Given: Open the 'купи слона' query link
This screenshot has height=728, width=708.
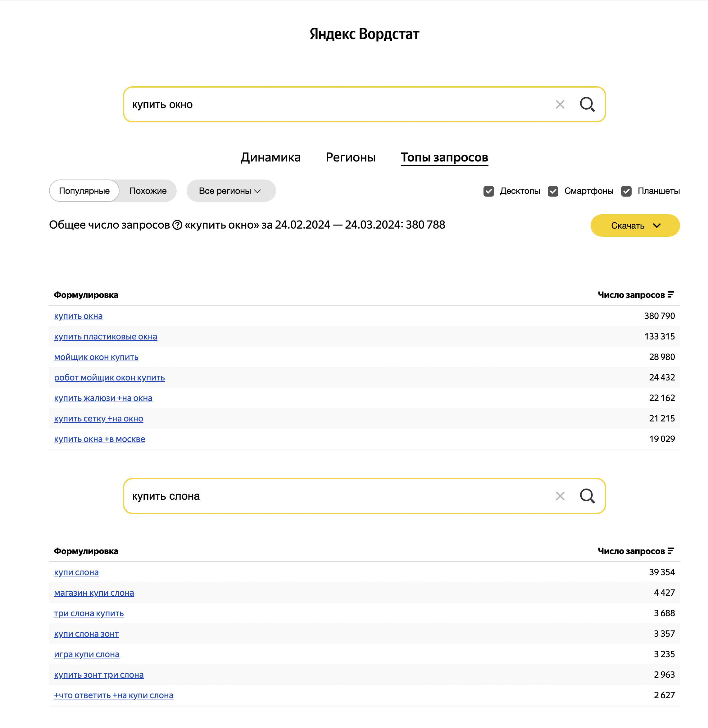Looking at the screenshot, I should point(76,572).
